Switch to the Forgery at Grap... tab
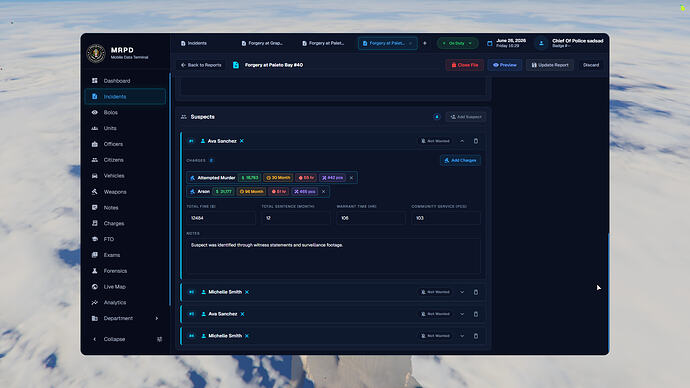This screenshot has width=690, height=388. [x=262, y=43]
